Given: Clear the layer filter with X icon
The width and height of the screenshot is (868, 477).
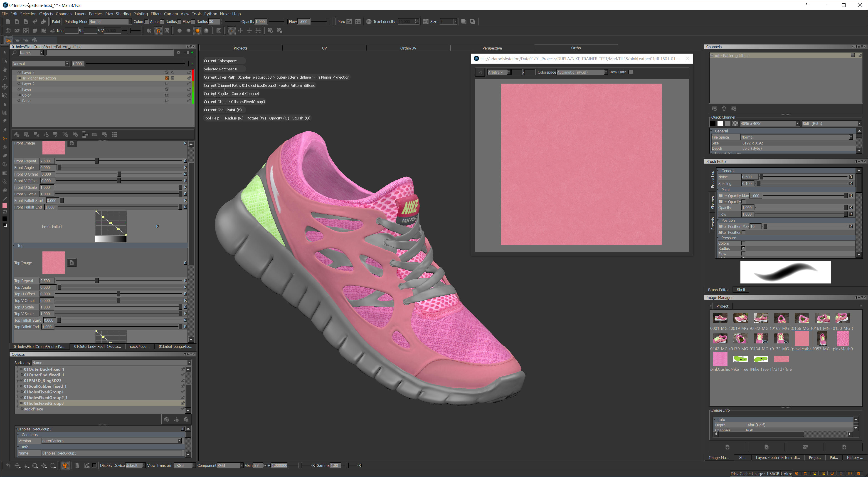Looking at the screenshot, I should (178, 53).
